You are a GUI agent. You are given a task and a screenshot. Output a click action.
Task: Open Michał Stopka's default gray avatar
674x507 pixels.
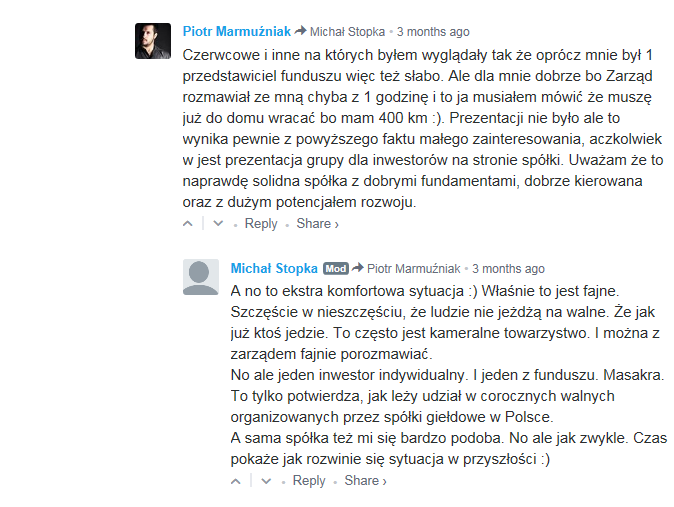[201, 277]
